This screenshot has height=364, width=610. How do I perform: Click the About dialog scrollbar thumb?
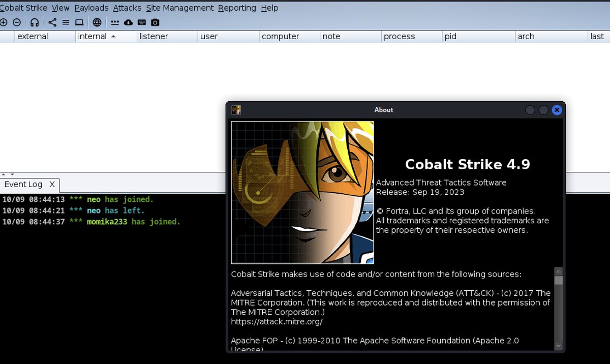click(559, 281)
